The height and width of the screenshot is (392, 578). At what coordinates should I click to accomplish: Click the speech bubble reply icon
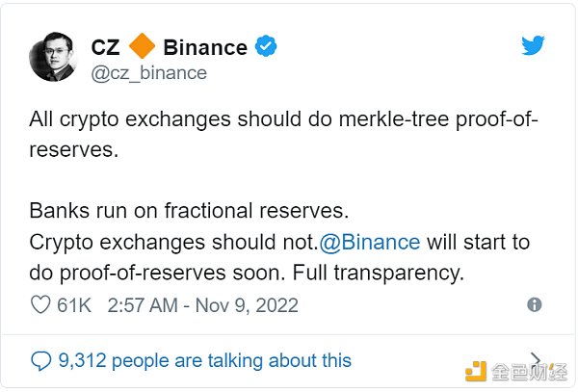(x=40, y=361)
